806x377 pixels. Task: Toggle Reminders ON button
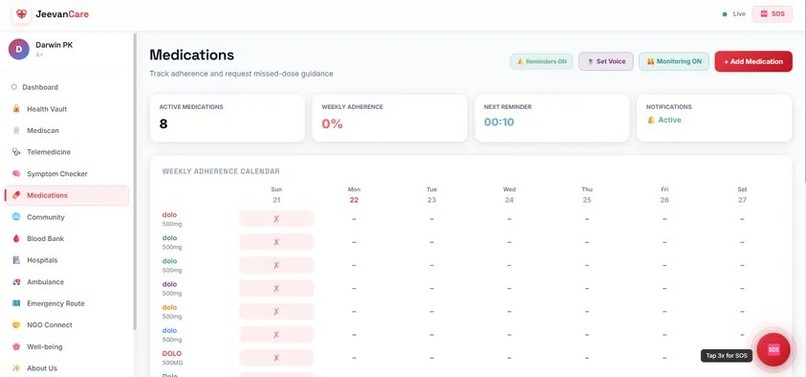point(541,62)
